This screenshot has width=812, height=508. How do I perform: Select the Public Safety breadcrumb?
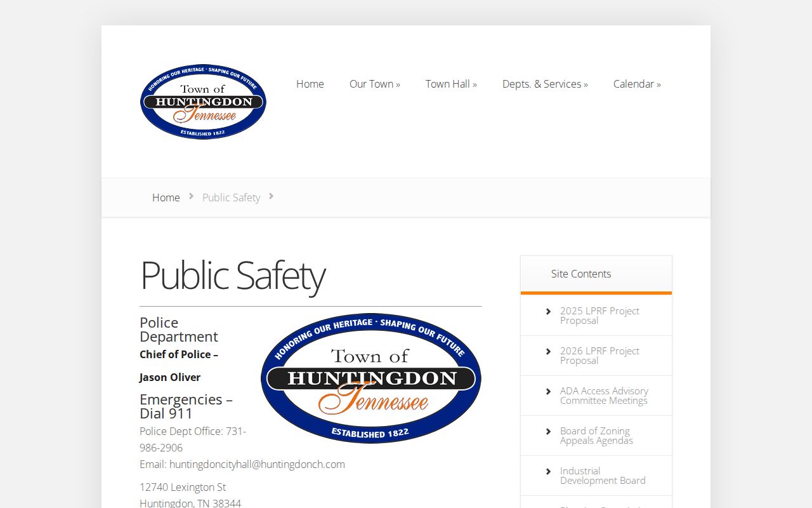(231, 197)
